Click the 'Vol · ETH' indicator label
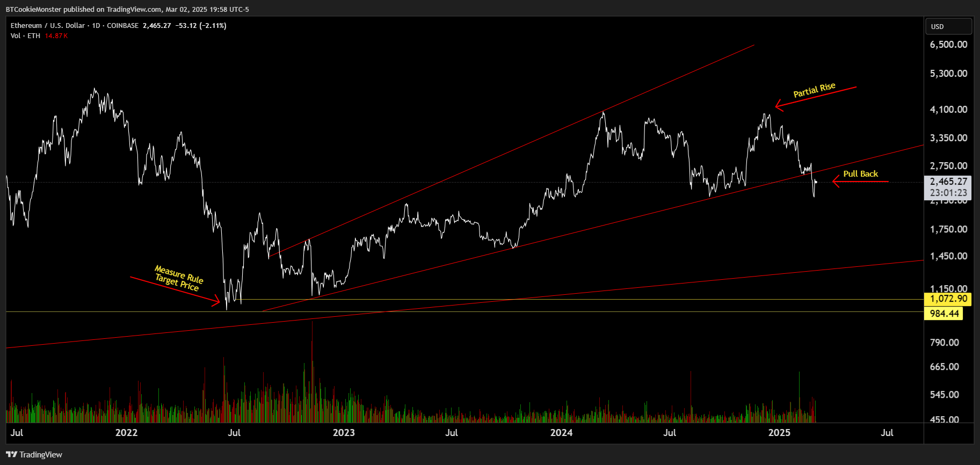 tap(25, 36)
